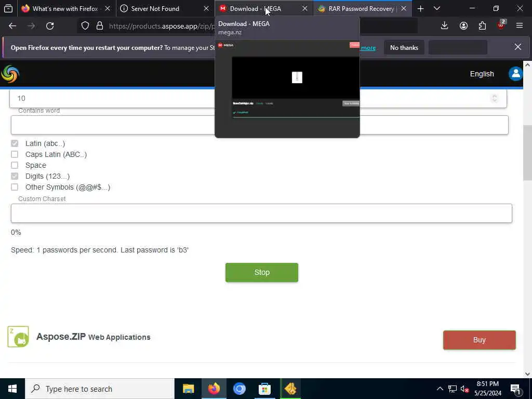Click the red Buy button
The height and width of the screenshot is (399, 532).
point(480,340)
